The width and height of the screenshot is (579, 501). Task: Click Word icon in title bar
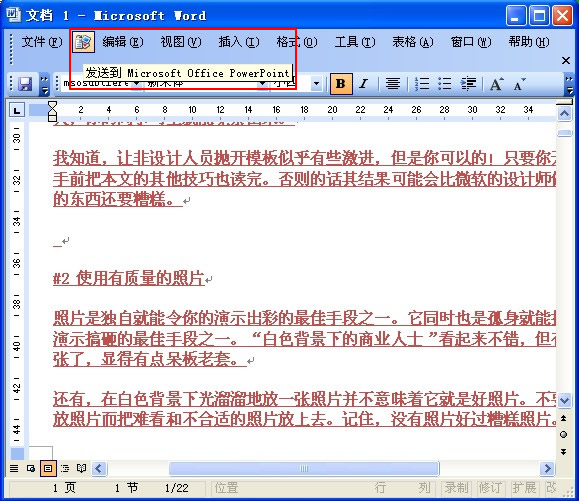coord(13,16)
